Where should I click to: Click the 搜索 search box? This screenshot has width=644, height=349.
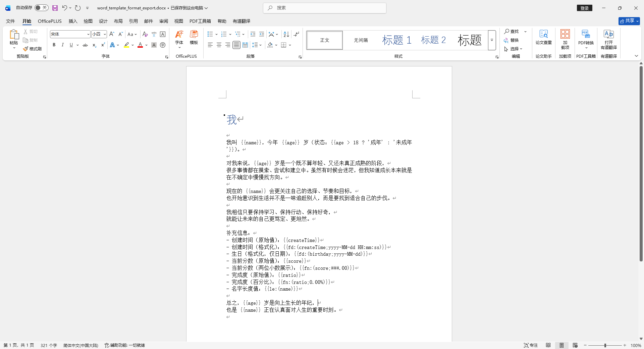(325, 8)
